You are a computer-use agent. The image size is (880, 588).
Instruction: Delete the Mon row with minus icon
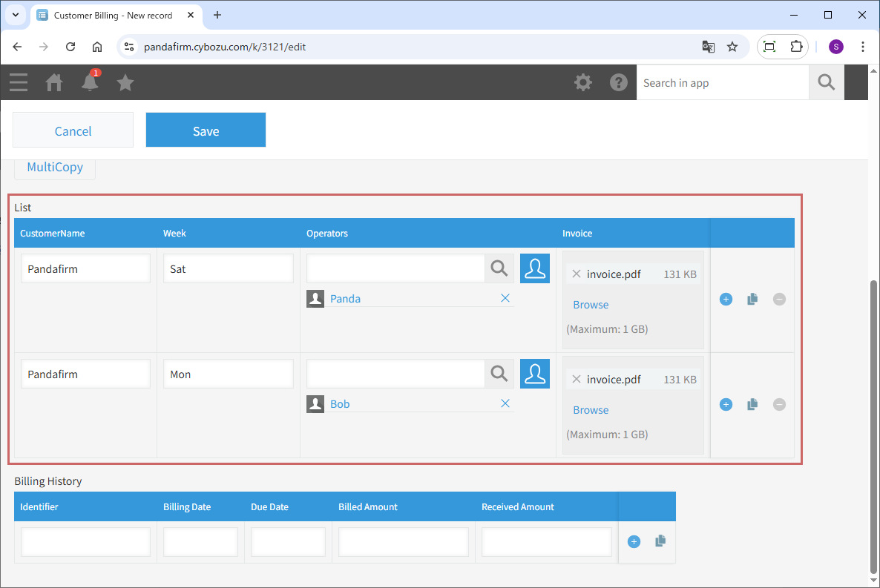click(779, 405)
